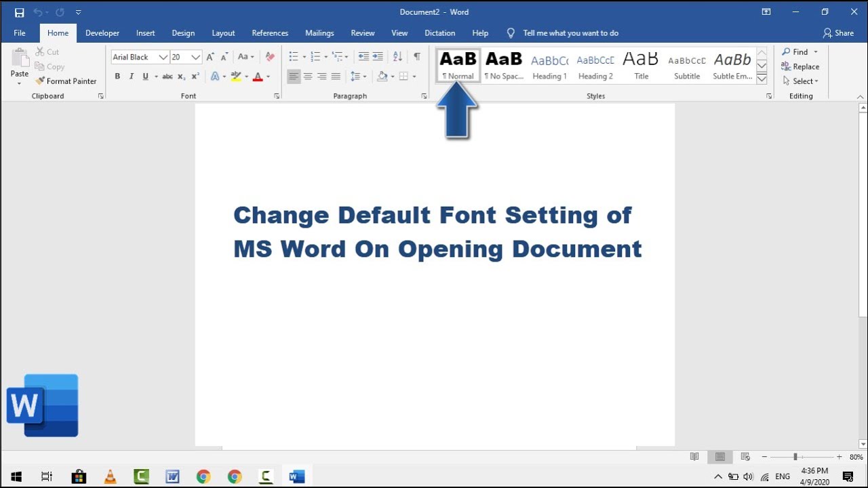This screenshot has height=488, width=868.
Task: Switch to the Insert tab
Action: (x=145, y=33)
